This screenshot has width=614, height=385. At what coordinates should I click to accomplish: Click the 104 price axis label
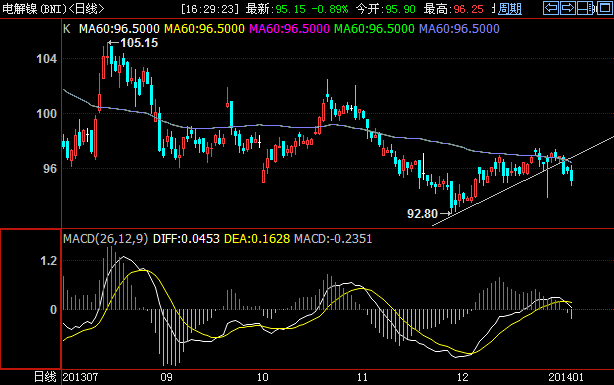(47, 59)
